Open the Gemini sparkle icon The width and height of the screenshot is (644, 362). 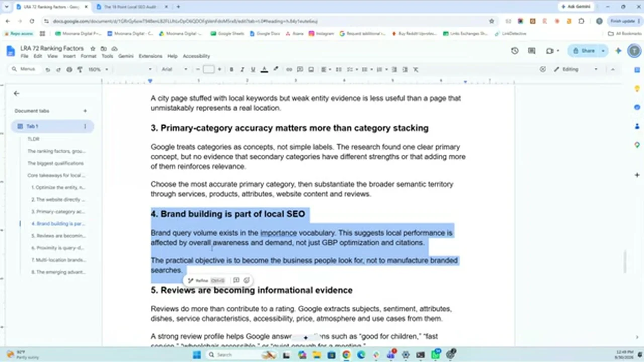coord(618,51)
